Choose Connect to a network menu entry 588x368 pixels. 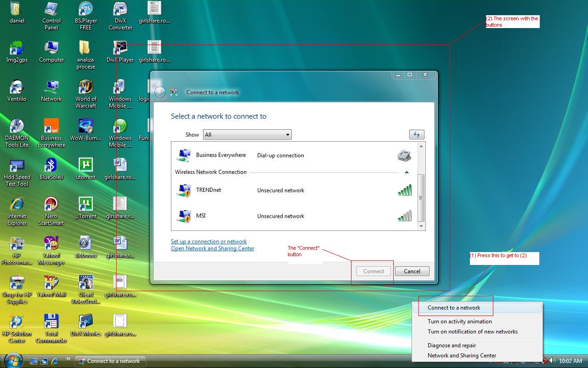(x=478, y=308)
